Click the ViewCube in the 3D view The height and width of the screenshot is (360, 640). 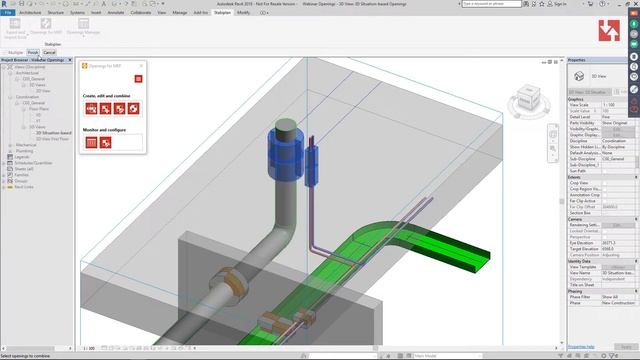(x=528, y=99)
